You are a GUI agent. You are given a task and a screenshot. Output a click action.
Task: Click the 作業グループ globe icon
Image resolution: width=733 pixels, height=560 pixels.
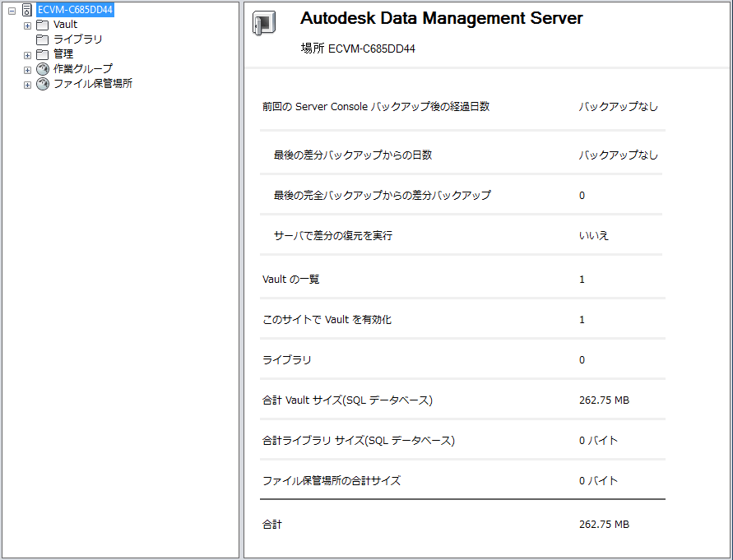click(x=43, y=69)
